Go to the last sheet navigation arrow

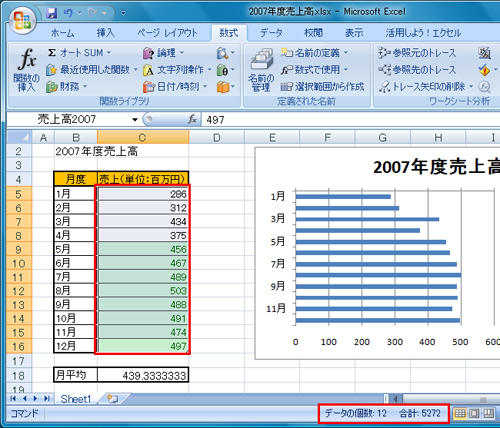point(46,398)
